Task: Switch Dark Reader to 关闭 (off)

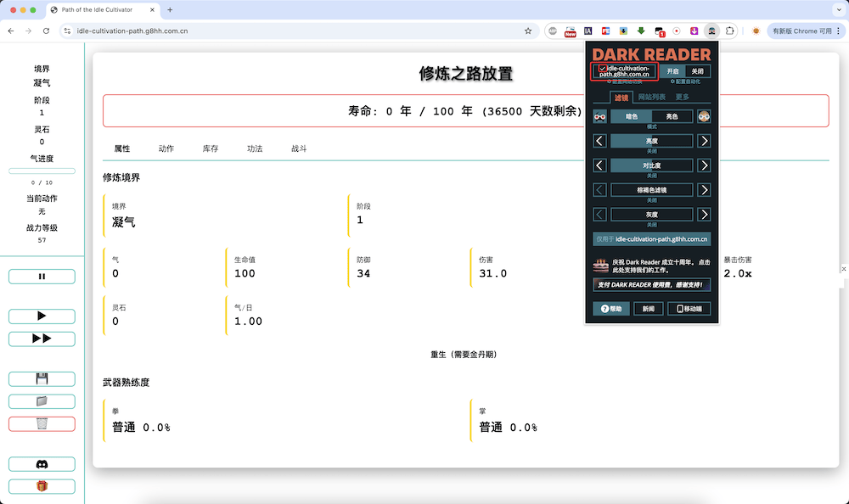Action: tap(697, 71)
